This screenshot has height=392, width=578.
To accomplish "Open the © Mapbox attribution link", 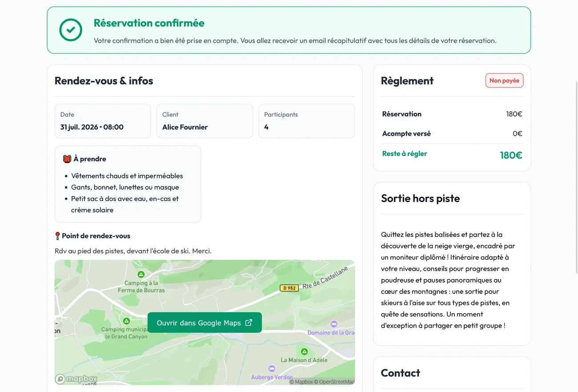I will (301, 382).
